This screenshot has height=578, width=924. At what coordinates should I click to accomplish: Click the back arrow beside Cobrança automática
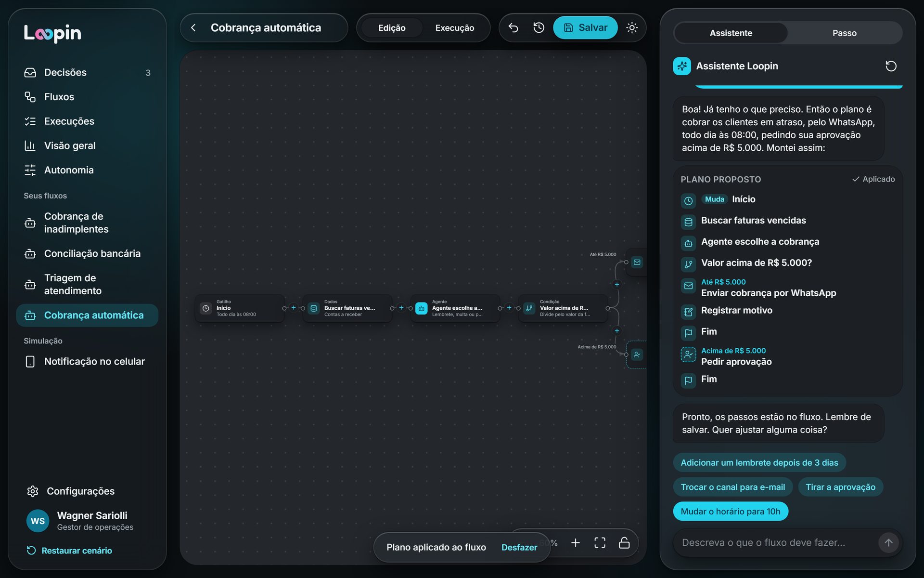click(193, 28)
